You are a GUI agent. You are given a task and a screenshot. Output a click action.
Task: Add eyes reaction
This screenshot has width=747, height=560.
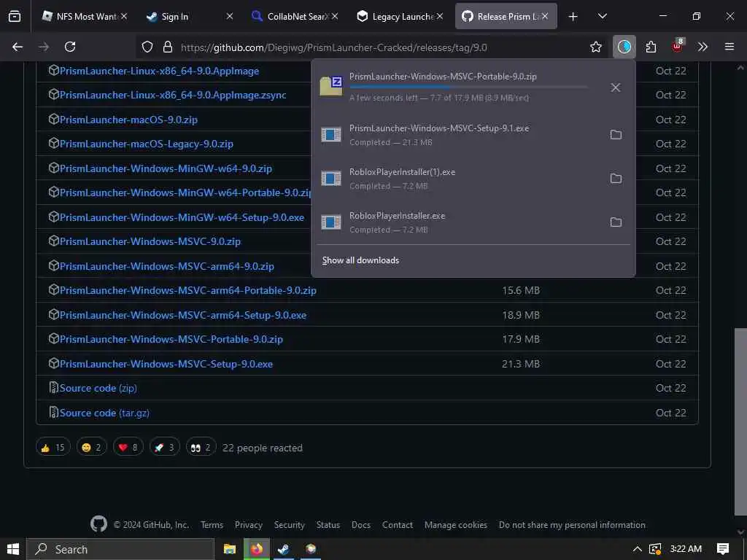pos(201,447)
